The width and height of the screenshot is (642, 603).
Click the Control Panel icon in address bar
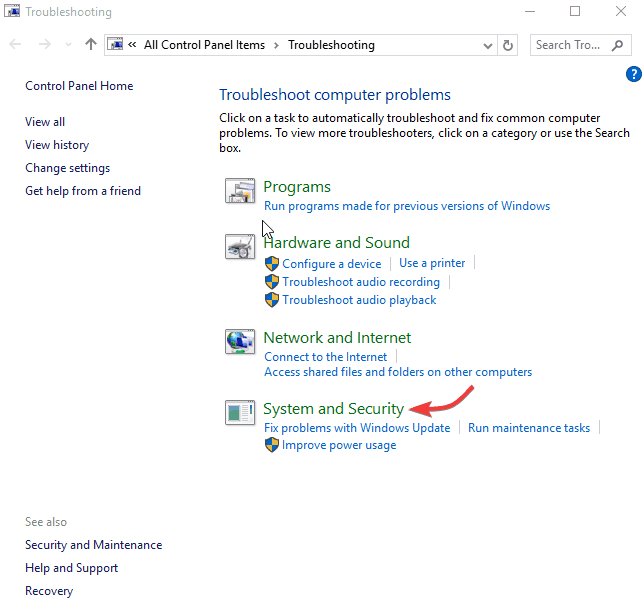pyautogui.click(x=116, y=44)
